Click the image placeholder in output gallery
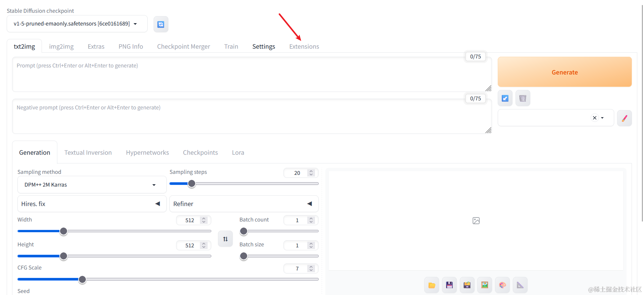Image resolution: width=644 pixels, height=295 pixels. 476,220
